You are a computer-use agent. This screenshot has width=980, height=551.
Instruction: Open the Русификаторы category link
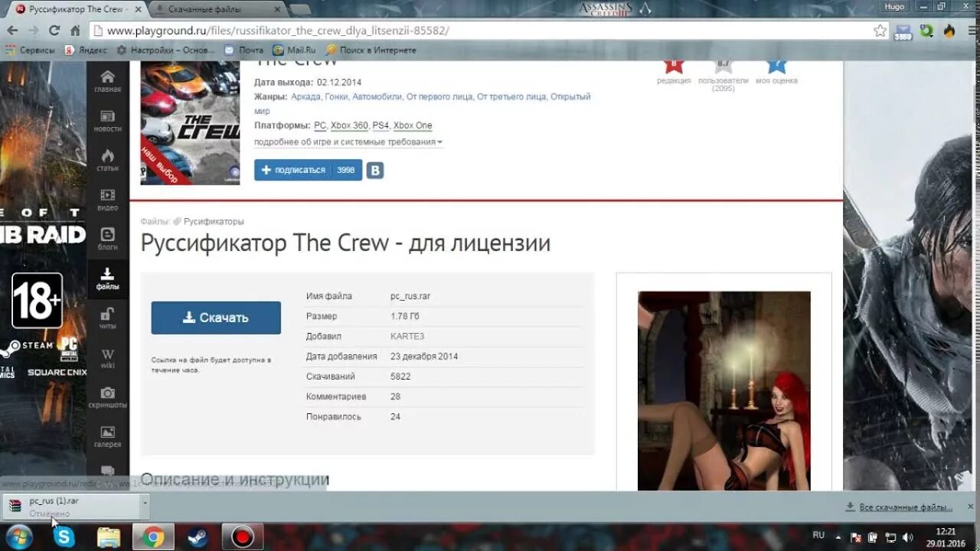214,221
